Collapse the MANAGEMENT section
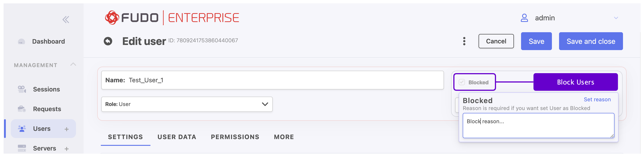Viewport: 644px width, 159px height. tap(73, 64)
